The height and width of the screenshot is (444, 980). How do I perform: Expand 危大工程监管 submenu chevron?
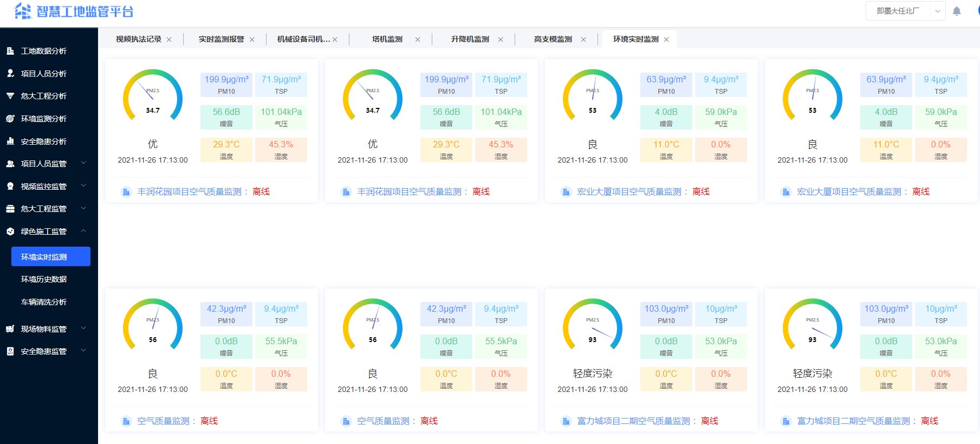coord(83,208)
